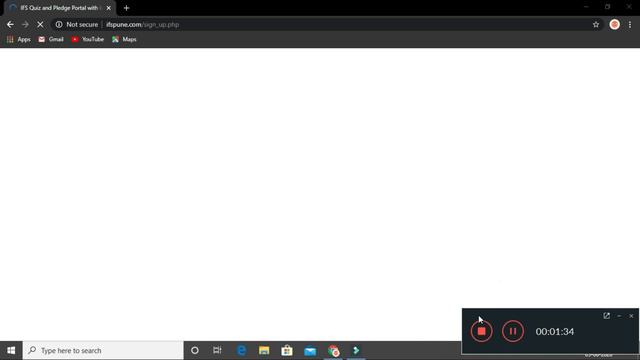Open the Apps bookmark
640x360 pixels.
coord(19,39)
